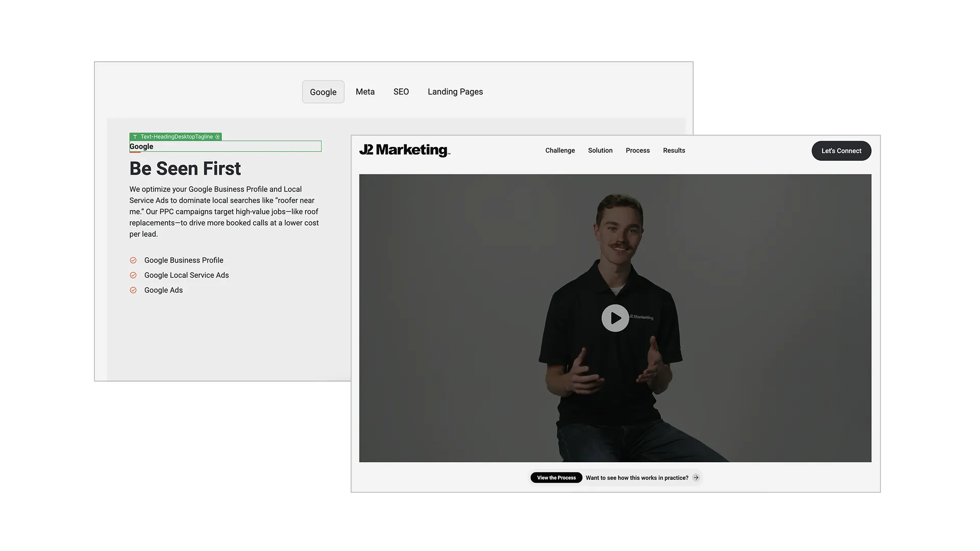Go to Challenge in the navigation
This screenshot has width=980, height=551.
(x=560, y=151)
